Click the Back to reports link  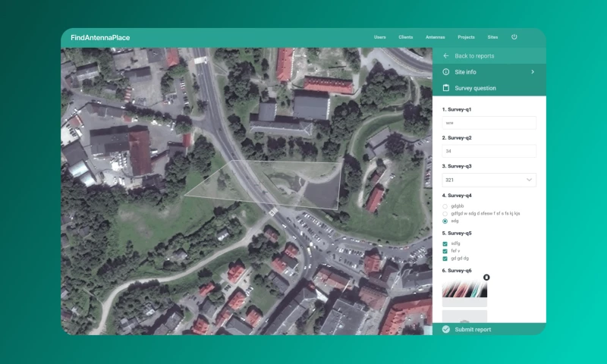point(474,56)
